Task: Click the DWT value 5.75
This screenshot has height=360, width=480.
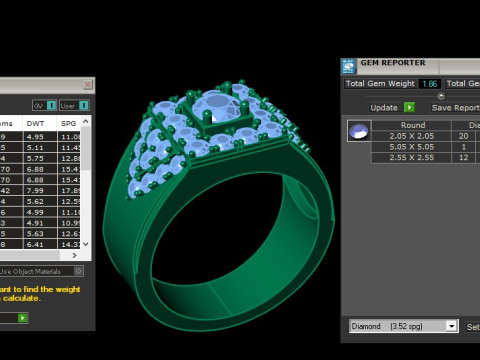Action: click(x=35, y=158)
